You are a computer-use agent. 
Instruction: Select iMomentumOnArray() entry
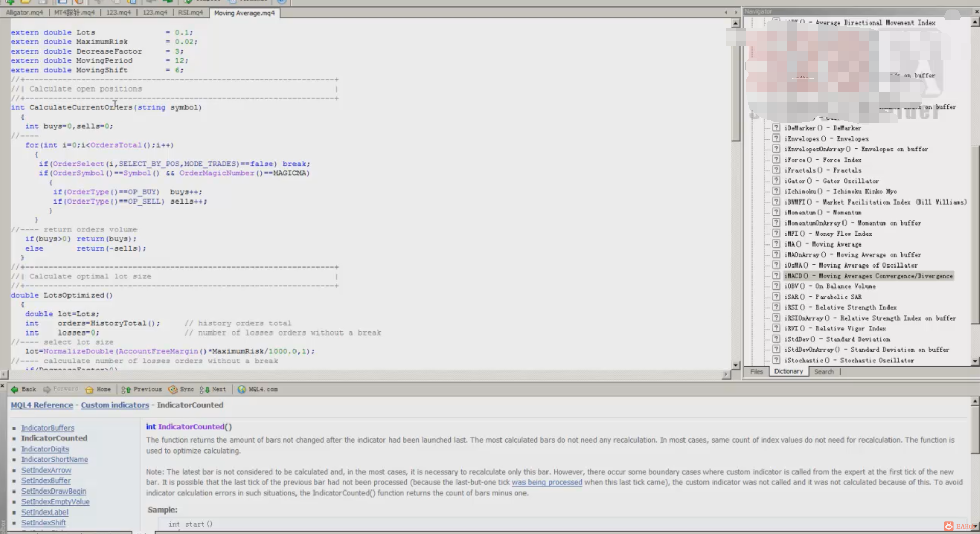coord(853,223)
